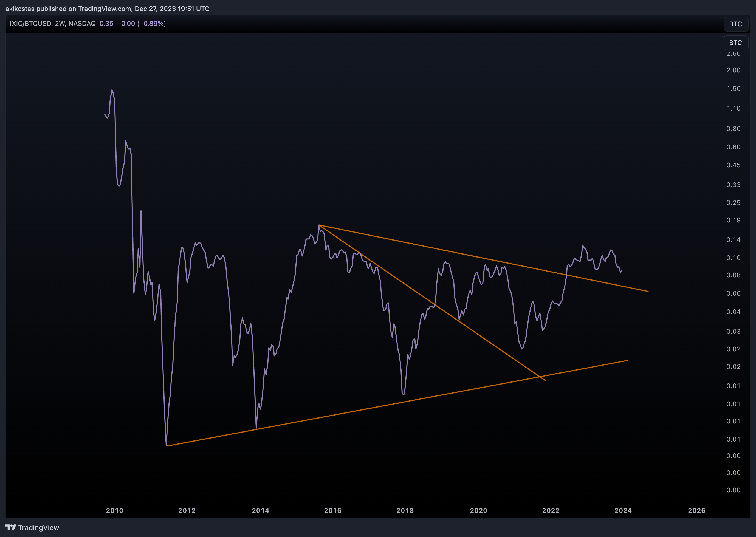The height and width of the screenshot is (537, 756).
Task: Click the 0.10 price axis label
Action: [734, 258]
